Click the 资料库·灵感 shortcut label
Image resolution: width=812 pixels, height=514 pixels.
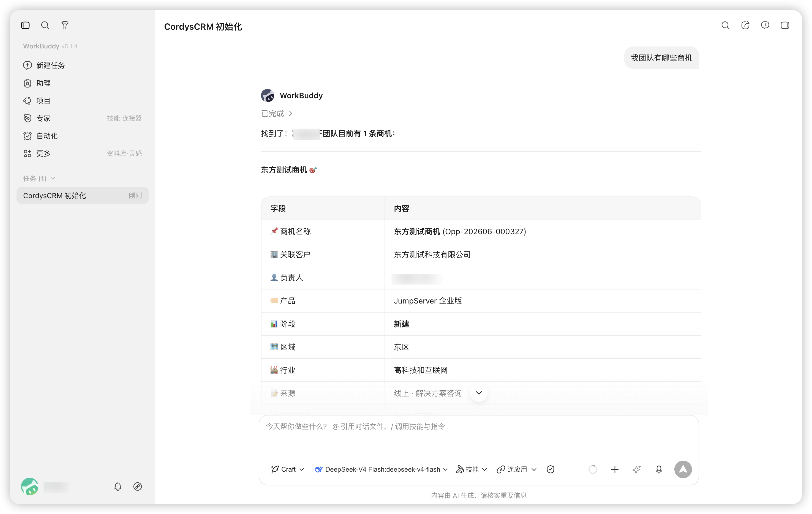pyautogui.click(x=124, y=153)
